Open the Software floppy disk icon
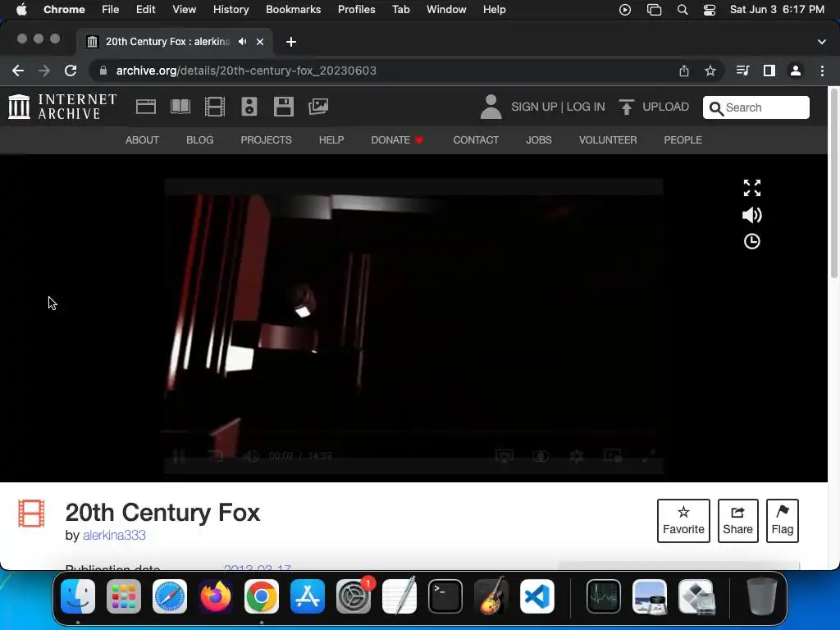This screenshot has width=840, height=630. [283, 107]
